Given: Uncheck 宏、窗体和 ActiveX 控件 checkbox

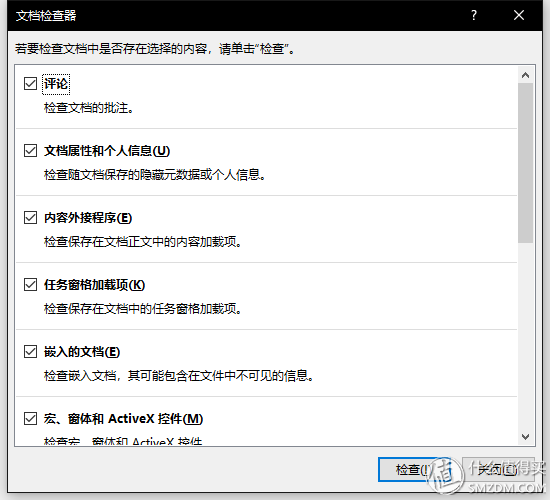Looking at the screenshot, I should 30,419.
